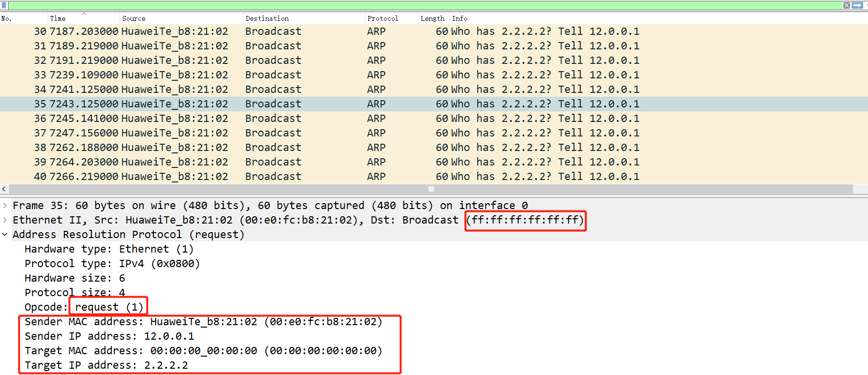Select packet number 32 at 7191.219000

(434, 60)
